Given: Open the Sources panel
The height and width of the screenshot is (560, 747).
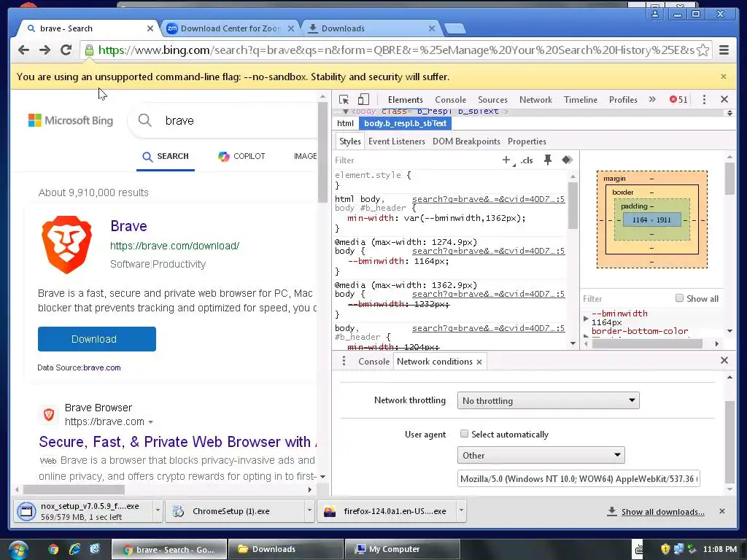Looking at the screenshot, I should pyautogui.click(x=492, y=99).
